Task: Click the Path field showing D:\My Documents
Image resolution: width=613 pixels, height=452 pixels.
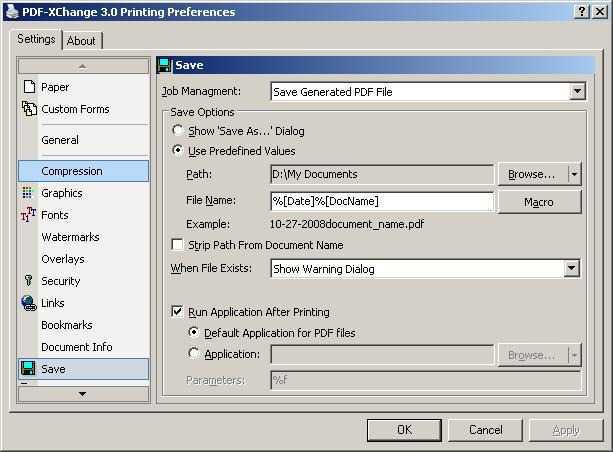Action: [382, 174]
